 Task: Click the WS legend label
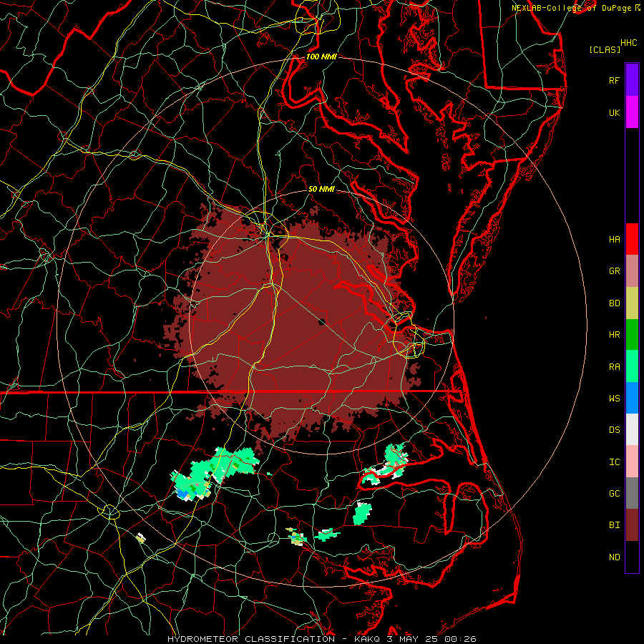pos(614,399)
